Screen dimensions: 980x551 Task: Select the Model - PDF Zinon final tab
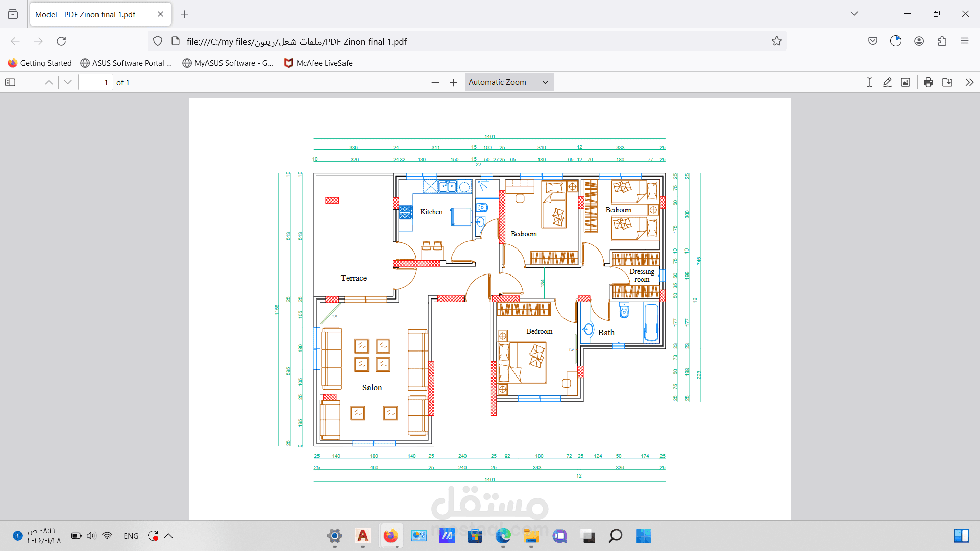click(101, 14)
